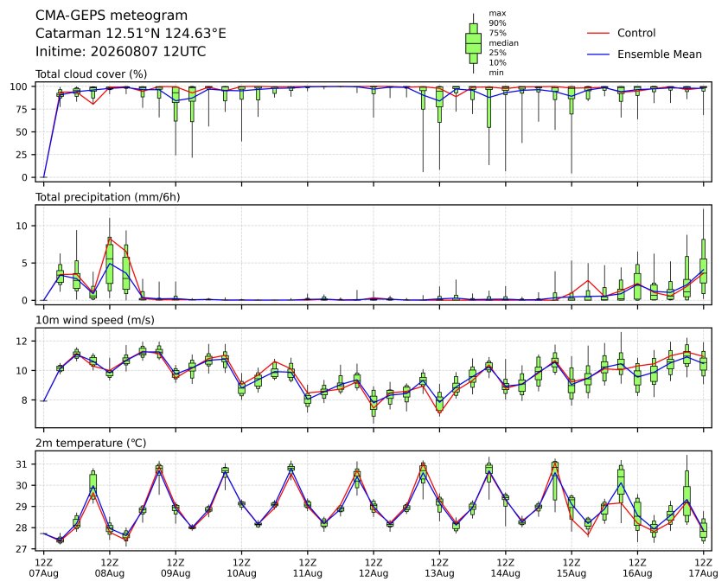The height and width of the screenshot is (588, 728).
Task: Click the 'median' label in box legend
Action: pyautogui.click(x=503, y=42)
